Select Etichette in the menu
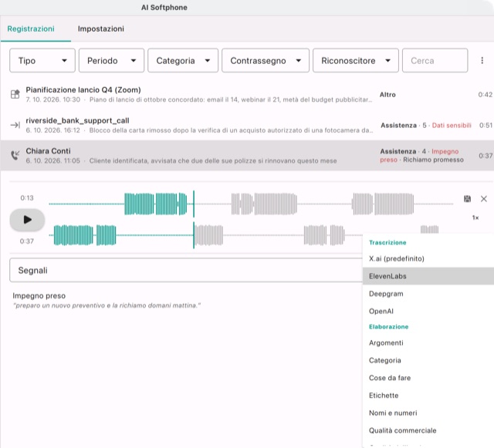 click(428, 396)
